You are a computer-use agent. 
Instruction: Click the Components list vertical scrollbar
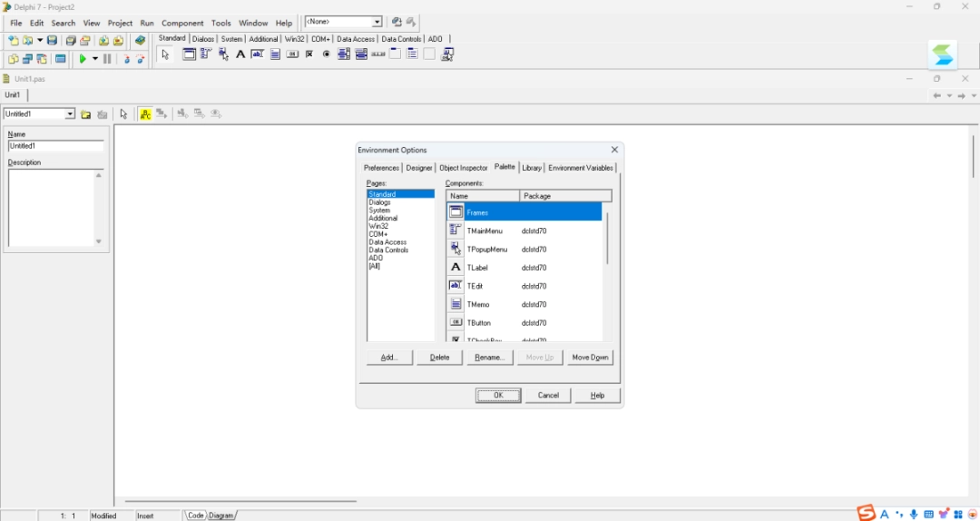pos(607,238)
